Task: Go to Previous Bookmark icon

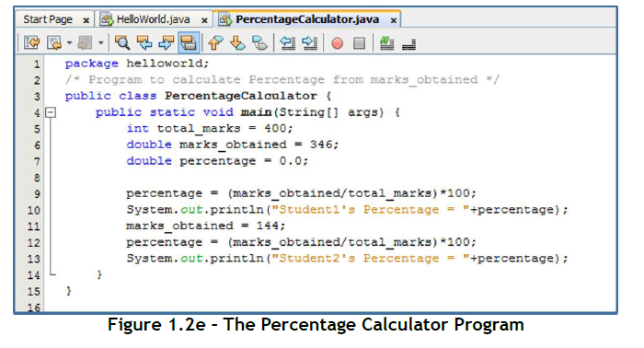Action: [215, 42]
